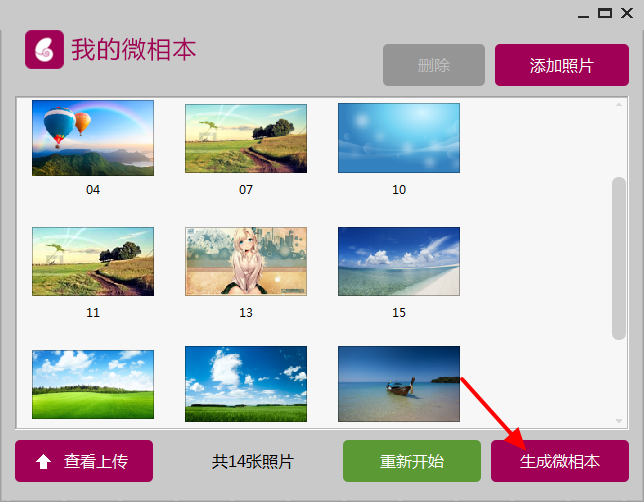Screen dimensions: 644x502
Task: Select the meadow path photo 07
Action: 246,138
